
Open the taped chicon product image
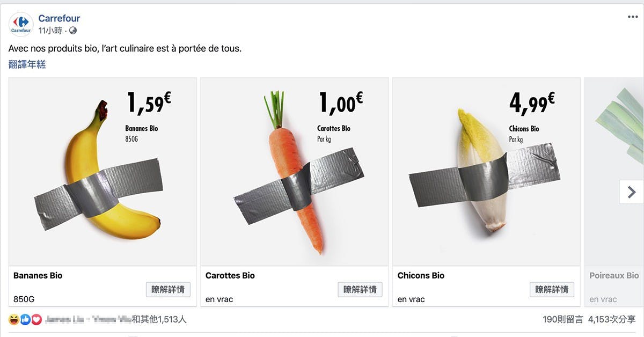(486, 172)
